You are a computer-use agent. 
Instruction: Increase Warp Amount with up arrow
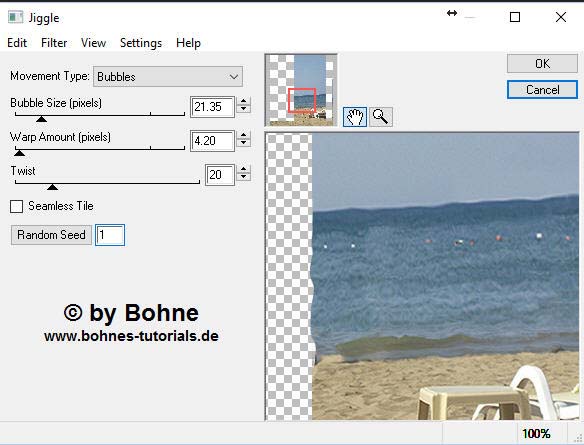tap(244, 135)
